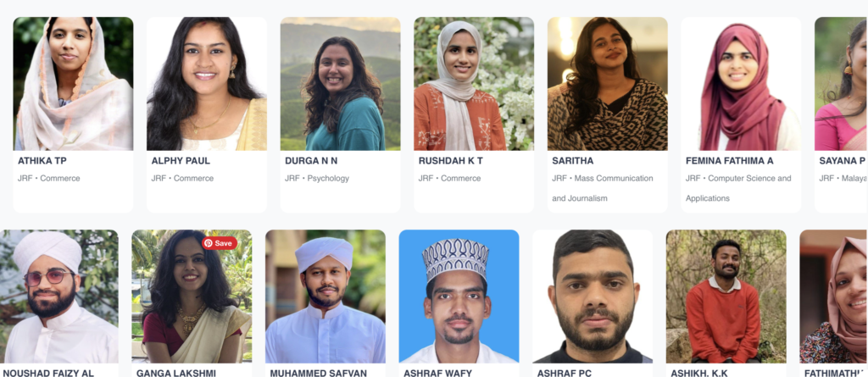
Task: Click the SARITHA name heading
Action: coord(572,161)
